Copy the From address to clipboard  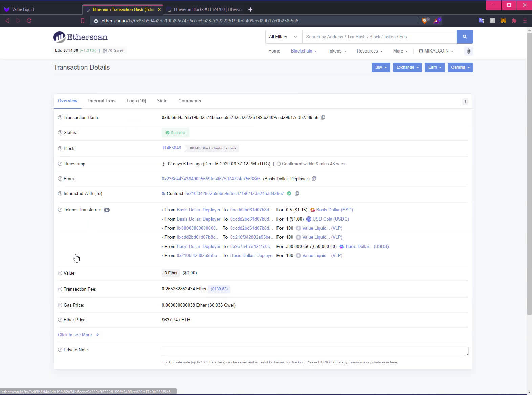tap(314, 179)
